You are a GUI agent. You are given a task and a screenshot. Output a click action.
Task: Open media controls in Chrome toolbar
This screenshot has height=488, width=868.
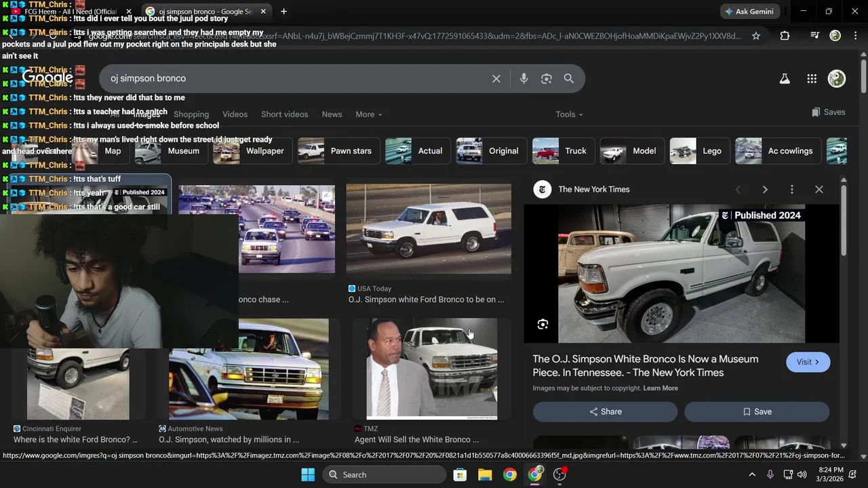pyautogui.click(x=815, y=35)
